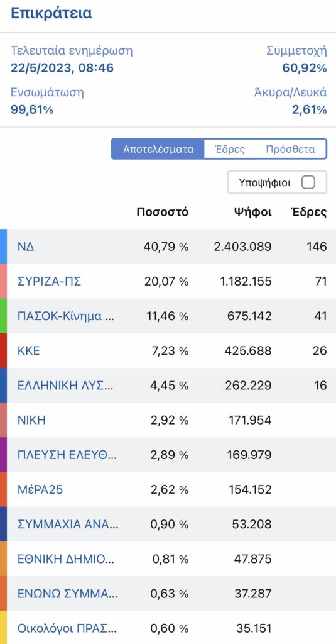Open the ΝΔ party link

click(26, 247)
